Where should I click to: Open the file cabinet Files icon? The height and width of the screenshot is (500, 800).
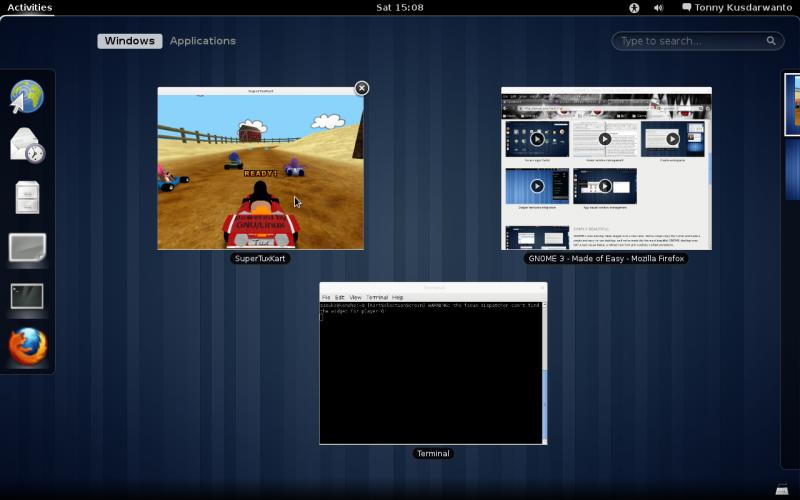(x=27, y=197)
